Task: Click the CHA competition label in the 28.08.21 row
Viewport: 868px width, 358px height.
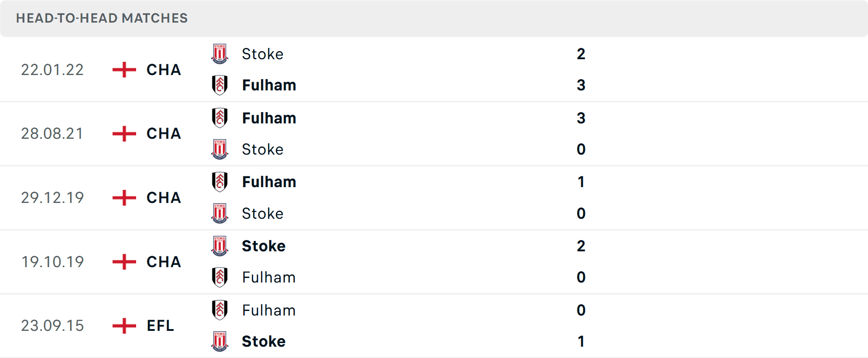Action: [163, 134]
